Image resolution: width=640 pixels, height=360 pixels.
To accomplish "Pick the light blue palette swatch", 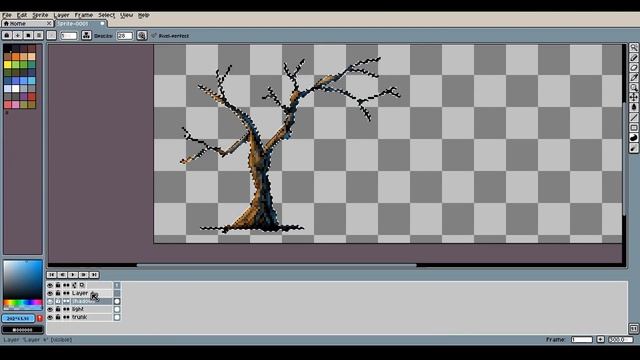I will [x=31, y=80].
